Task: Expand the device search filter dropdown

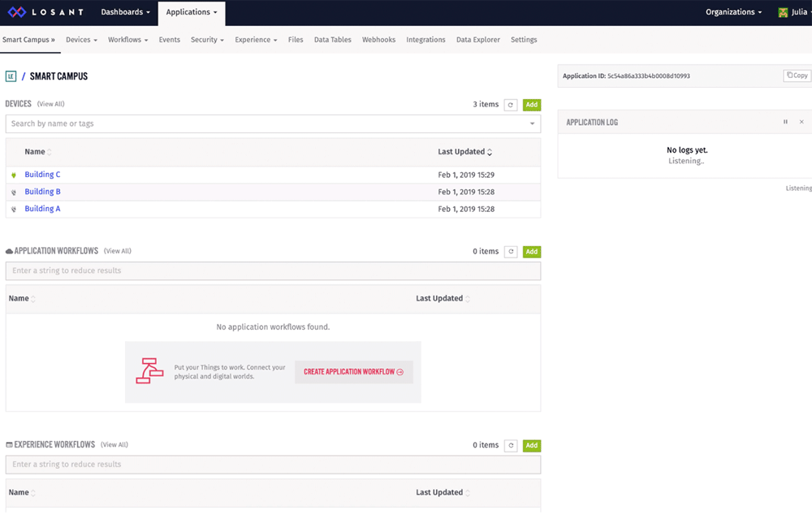Action: 533,124
